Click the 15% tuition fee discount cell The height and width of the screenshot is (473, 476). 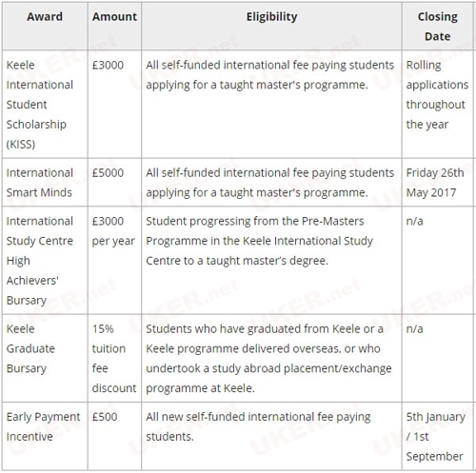pyautogui.click(x=114, y=358)
